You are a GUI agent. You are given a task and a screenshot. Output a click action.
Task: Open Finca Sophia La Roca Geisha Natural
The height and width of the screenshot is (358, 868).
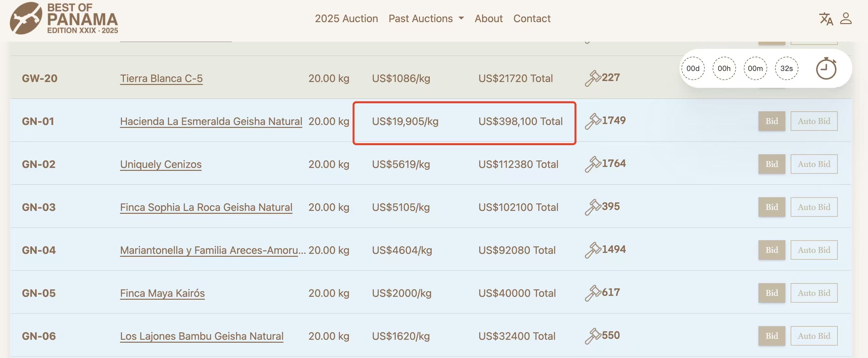point(206,207)
